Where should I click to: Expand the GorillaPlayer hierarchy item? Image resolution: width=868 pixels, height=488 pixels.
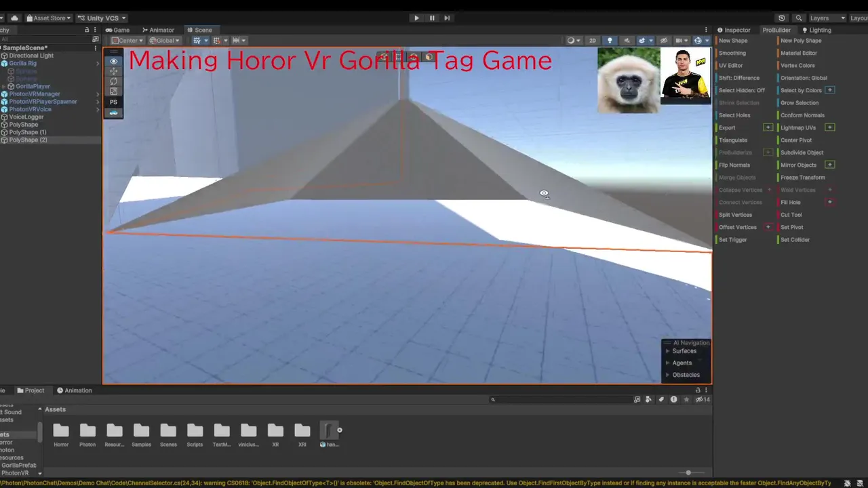point(4,87)
